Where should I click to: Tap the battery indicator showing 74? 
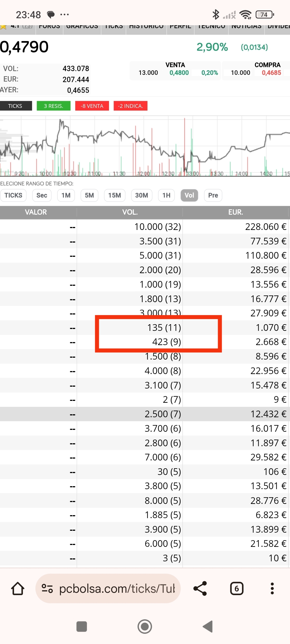265,14
